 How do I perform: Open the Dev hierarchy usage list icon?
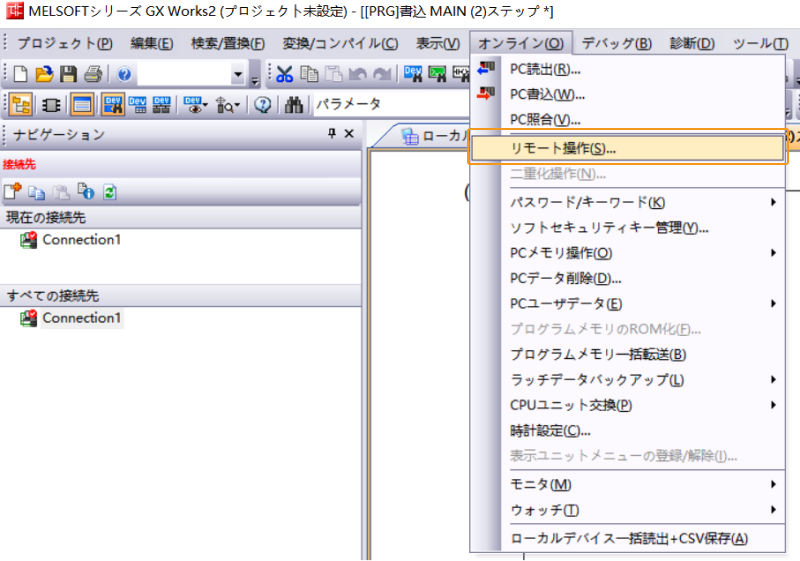[x=162, y=105]
